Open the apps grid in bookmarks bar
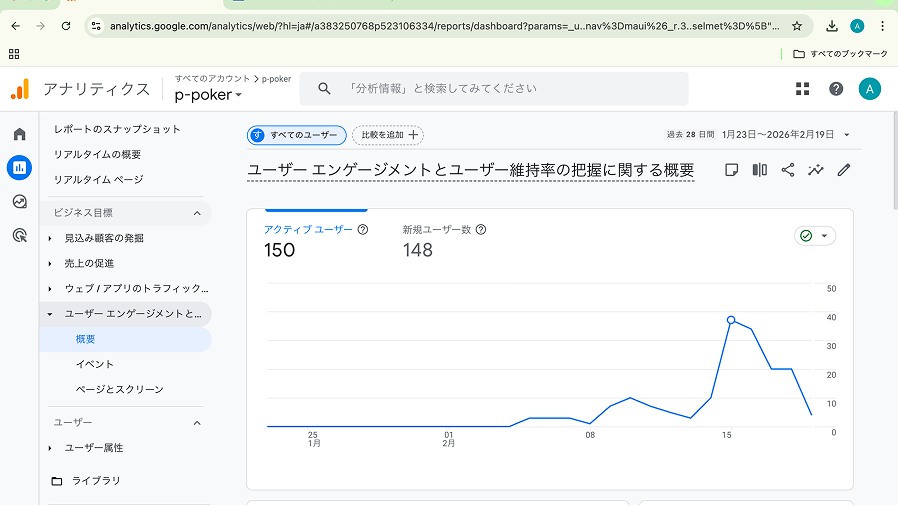Viewport: 898px width, 506px height. coord(14,54)
